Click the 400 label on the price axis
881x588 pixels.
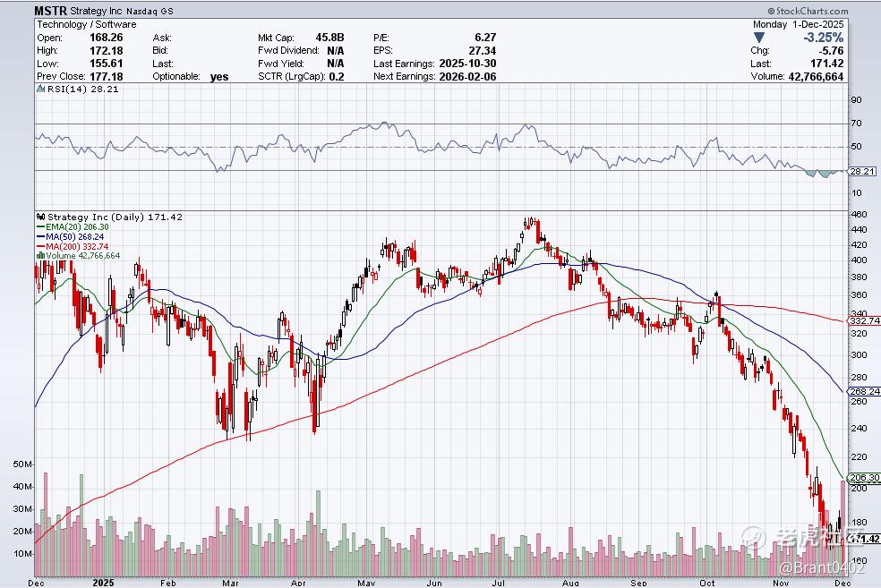860,260
